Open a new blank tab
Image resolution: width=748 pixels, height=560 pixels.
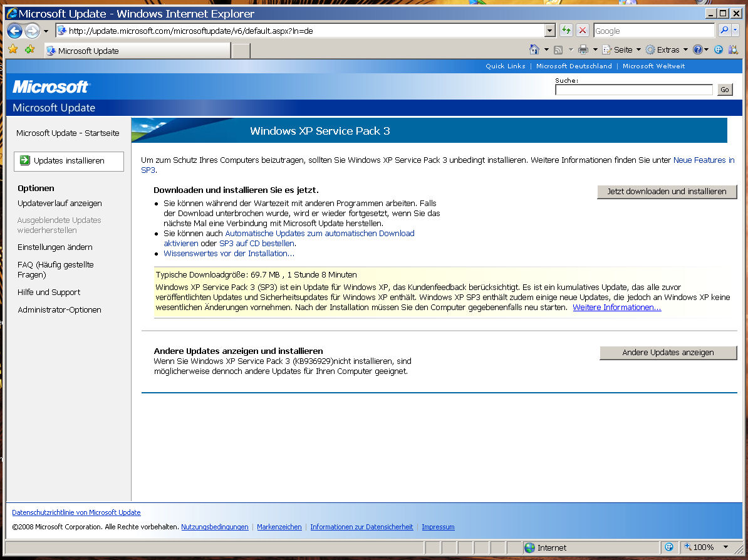click(241, 51)
